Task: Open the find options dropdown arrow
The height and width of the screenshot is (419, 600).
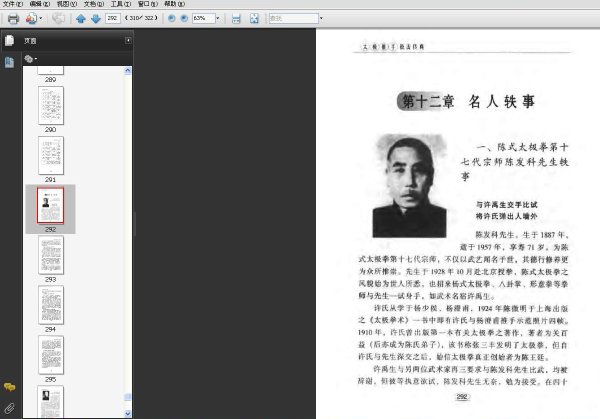Action: pos(321,18)
